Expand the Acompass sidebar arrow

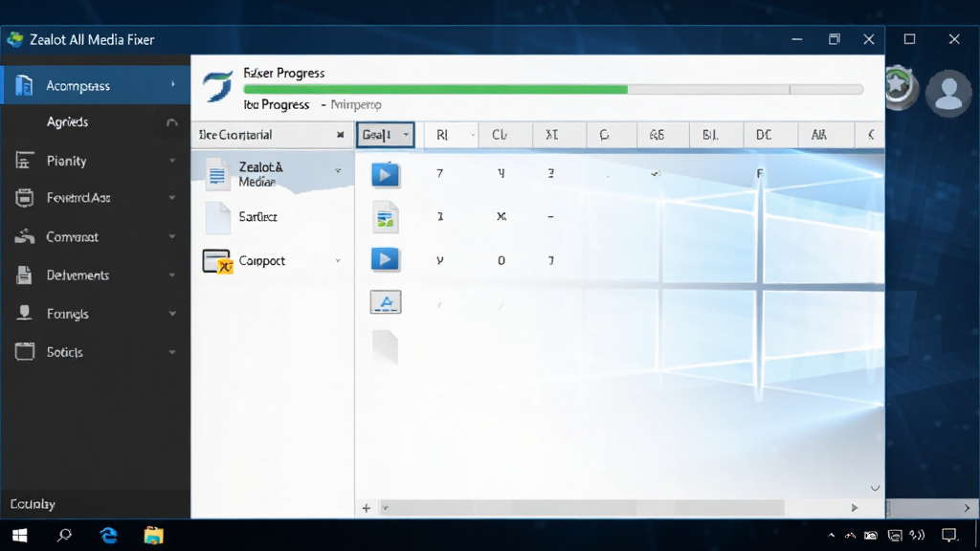(x=173, y=84)
